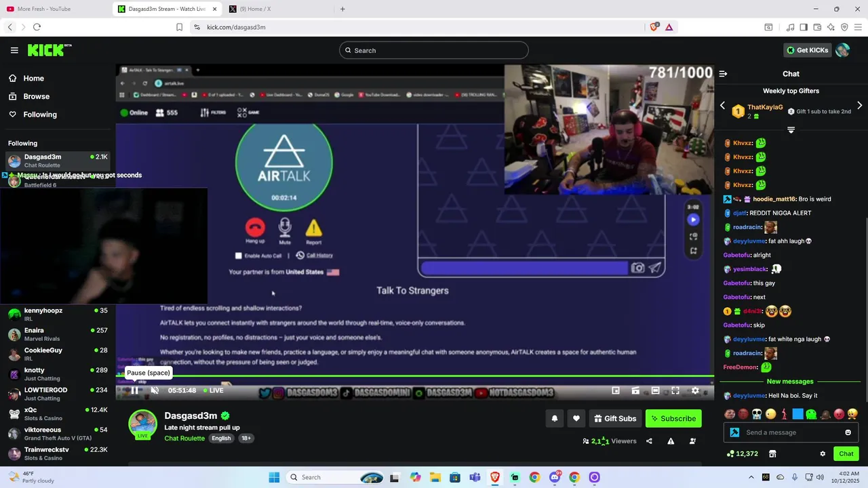
Task: Open the channel points shop
Action: (x=772, y=454)
